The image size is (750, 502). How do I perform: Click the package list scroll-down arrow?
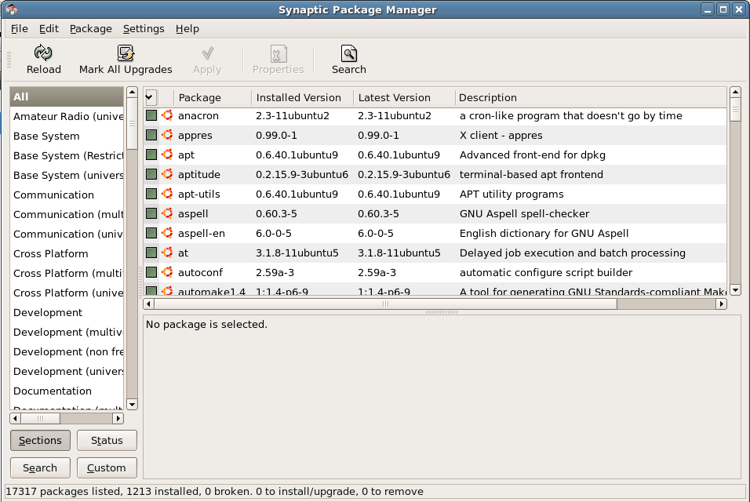(735, 289)
